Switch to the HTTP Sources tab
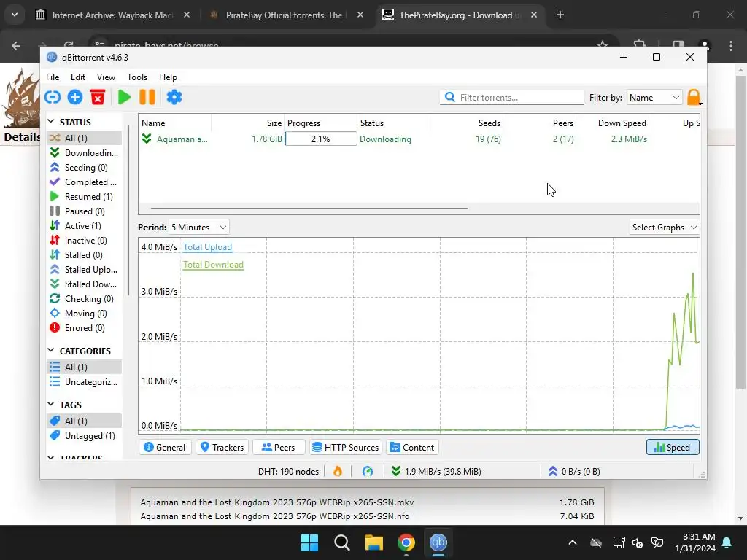The image size is (747, 560). point(346,448)
